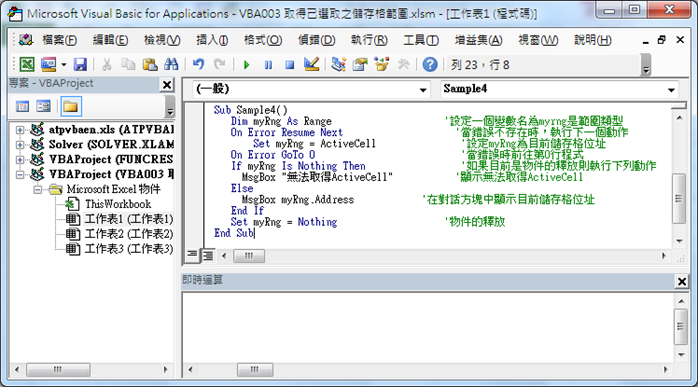Close the 即時運算 immediate window
698x387 pixels.
pos(682,281)
